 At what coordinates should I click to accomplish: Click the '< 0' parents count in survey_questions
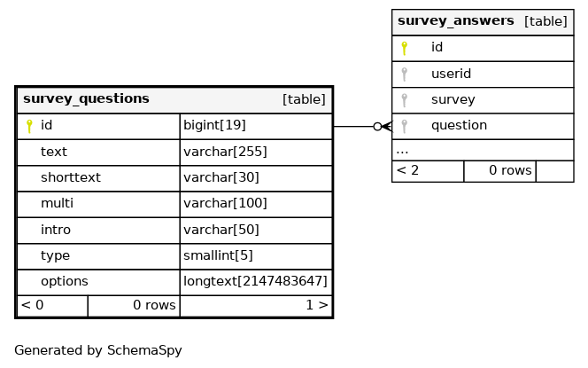click(32, 305)
